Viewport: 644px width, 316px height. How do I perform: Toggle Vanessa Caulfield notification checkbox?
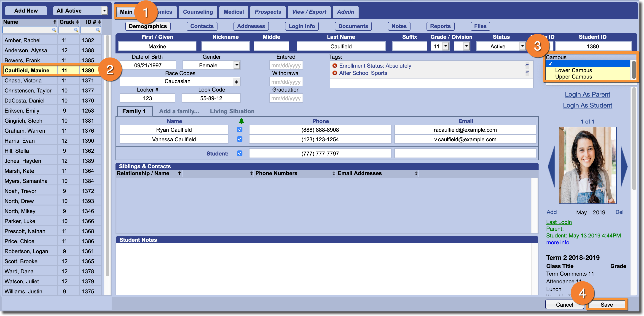[239, 139]
